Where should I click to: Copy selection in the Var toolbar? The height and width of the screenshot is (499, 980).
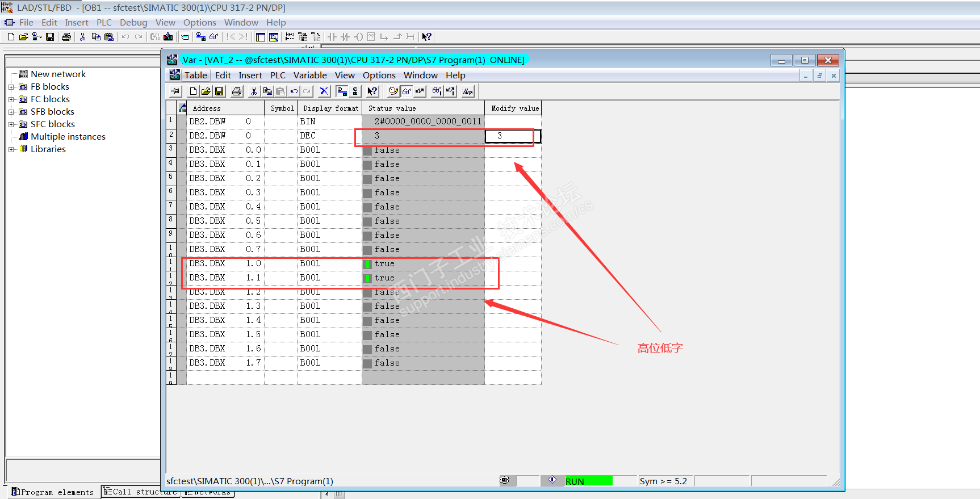coord(267,91)
